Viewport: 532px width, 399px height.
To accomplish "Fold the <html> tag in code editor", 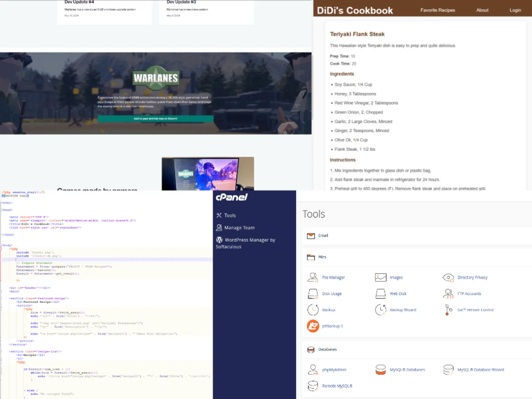I will pyautogui.click(x=2, y=203).
